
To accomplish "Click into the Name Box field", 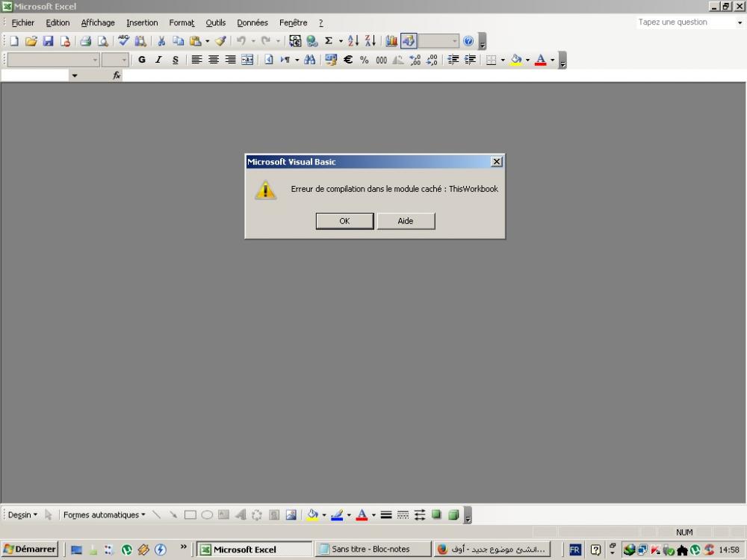I will (35, 75).
